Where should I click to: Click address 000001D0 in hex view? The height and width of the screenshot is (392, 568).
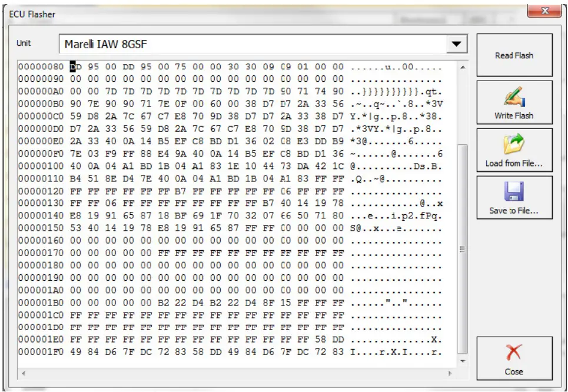tap(41, 327)
